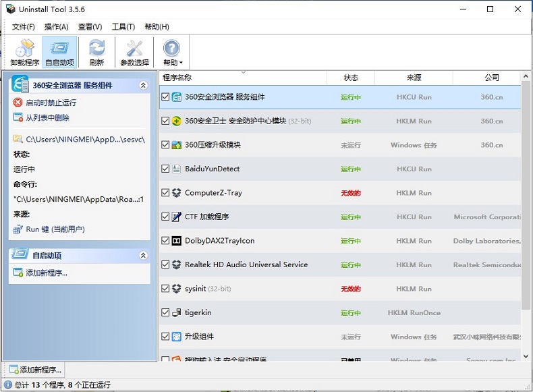The width and height of the screenshot is (533, 392).
Task: Click the 360压缩升级模块 row icon
Action: click(x=176, y=145)
